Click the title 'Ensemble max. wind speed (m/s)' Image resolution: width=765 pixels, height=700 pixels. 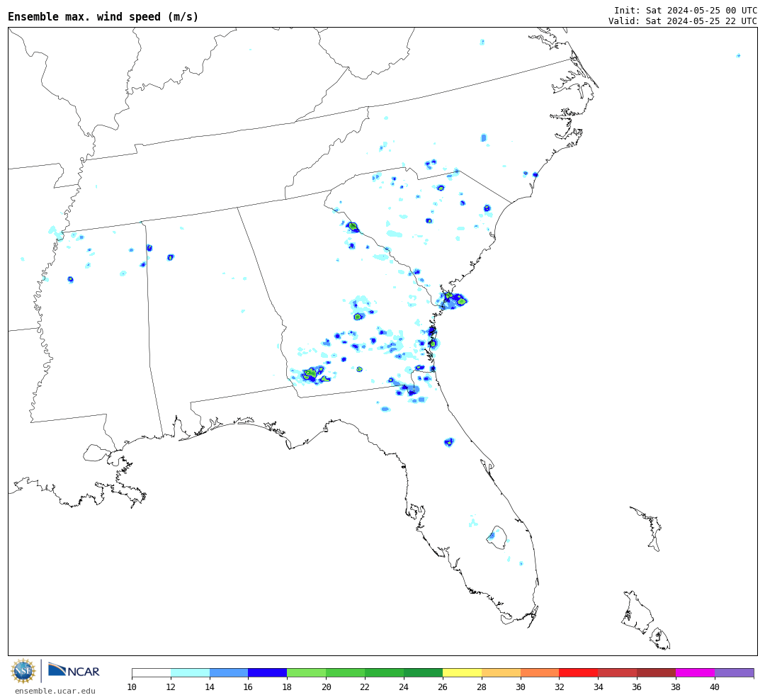[x=103, y=16]
